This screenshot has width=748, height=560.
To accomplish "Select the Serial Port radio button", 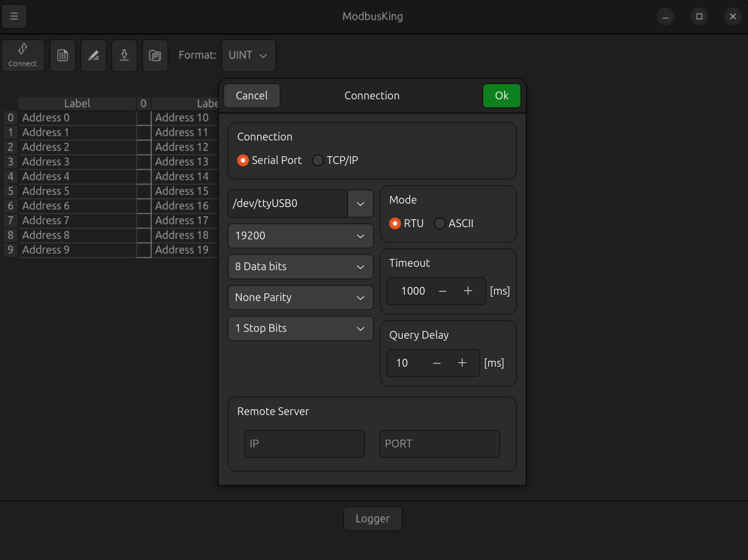I will click(243, 161).
